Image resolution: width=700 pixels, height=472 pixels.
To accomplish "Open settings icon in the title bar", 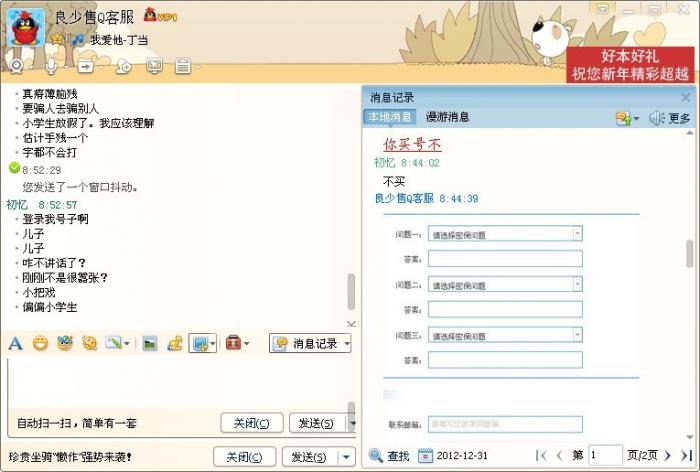I will coord(602,8).
